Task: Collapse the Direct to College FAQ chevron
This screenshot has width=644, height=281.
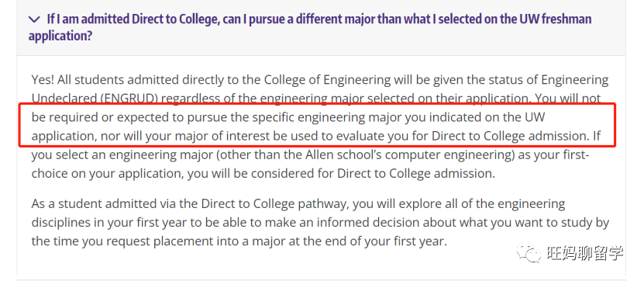Action: 35,19
